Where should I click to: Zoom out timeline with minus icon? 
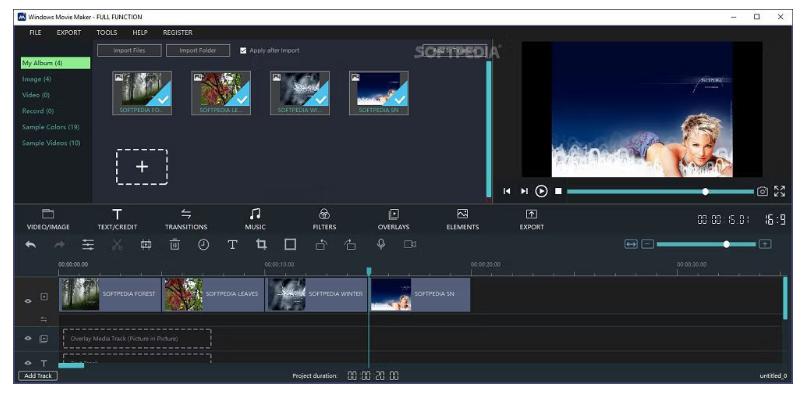[x=648, y=244]
